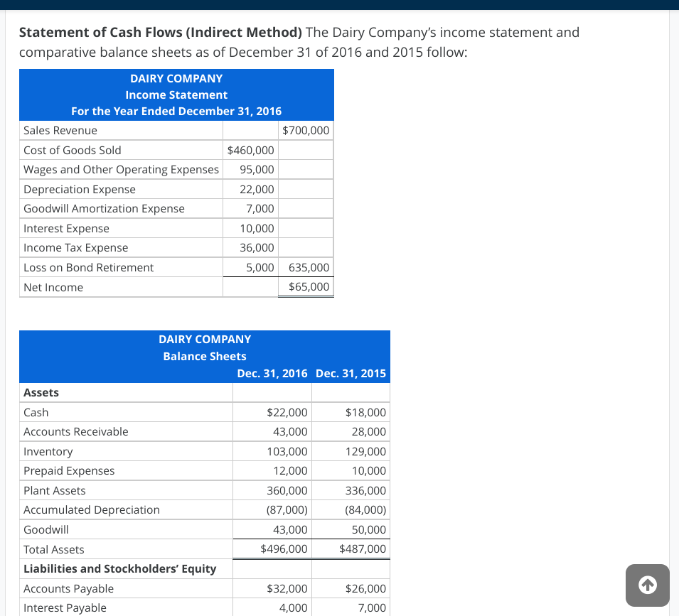Click the Interest Payable row label
Screen dimensions: 679x616
click(x=65, y=607)
